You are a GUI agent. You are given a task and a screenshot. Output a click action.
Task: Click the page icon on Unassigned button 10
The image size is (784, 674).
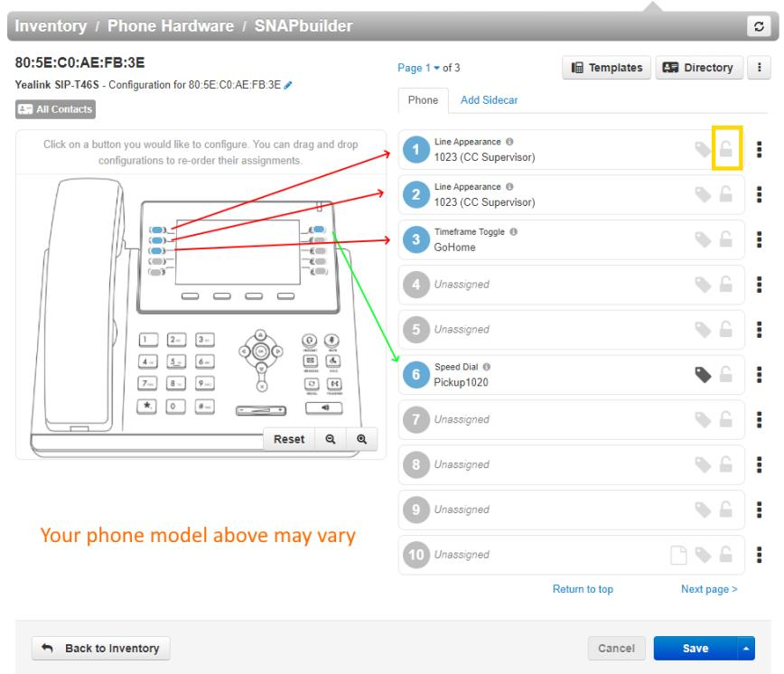tap(678, 555)
